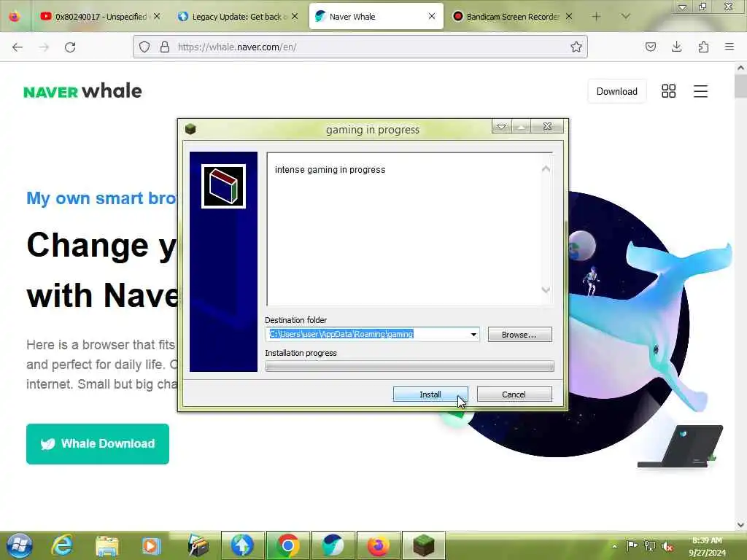Go back to previous page
The height and width of the screenshot is (560, 747).
18,47
